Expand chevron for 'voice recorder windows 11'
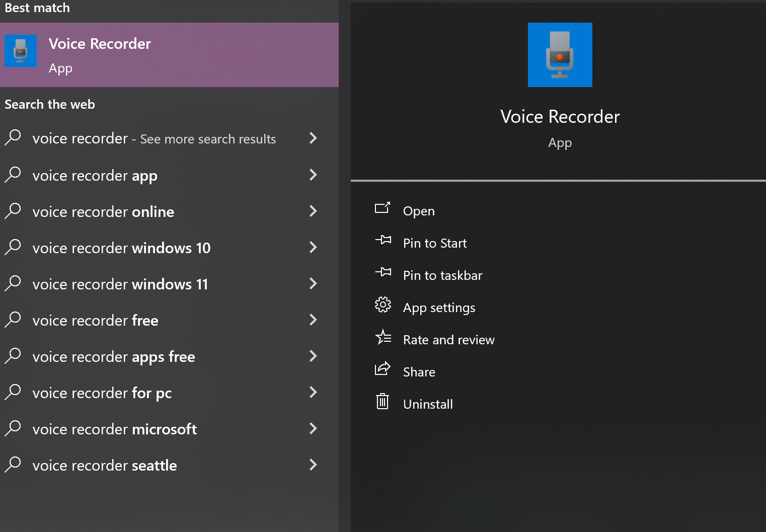The height and width of the screenshot is (532, 766). [313, 283]
